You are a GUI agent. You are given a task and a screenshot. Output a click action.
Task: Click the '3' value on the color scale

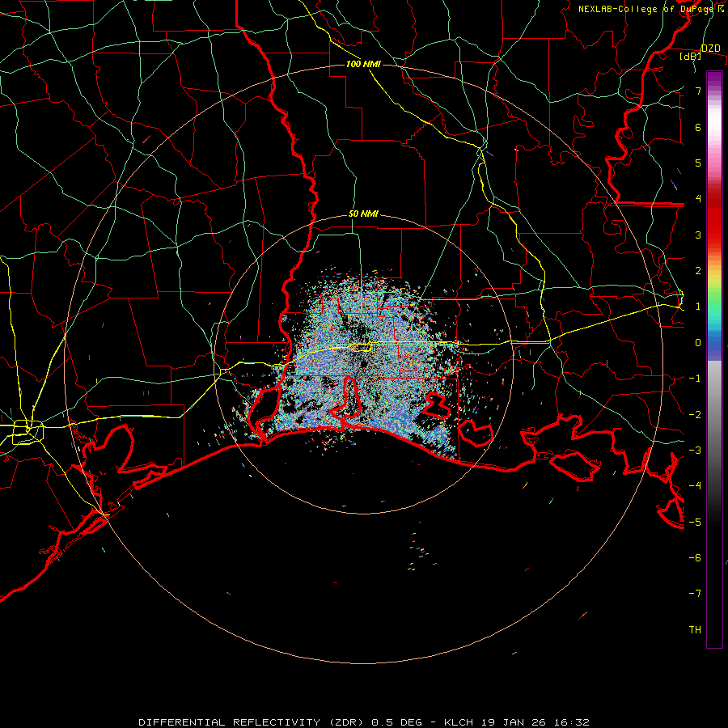click(x=698, y=235)
